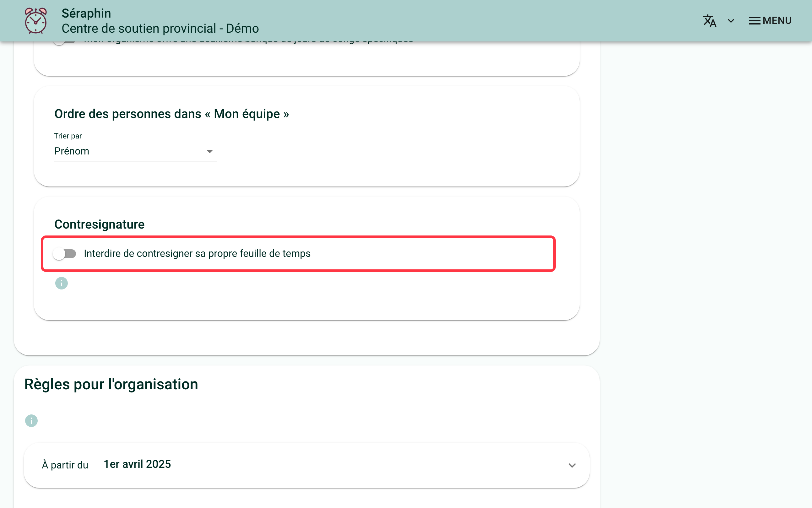The width and height of the screenshot is (812, 508).
Task: Click the Ordre des personnes dans Mon équipe heading
Action: coord(172,114)
